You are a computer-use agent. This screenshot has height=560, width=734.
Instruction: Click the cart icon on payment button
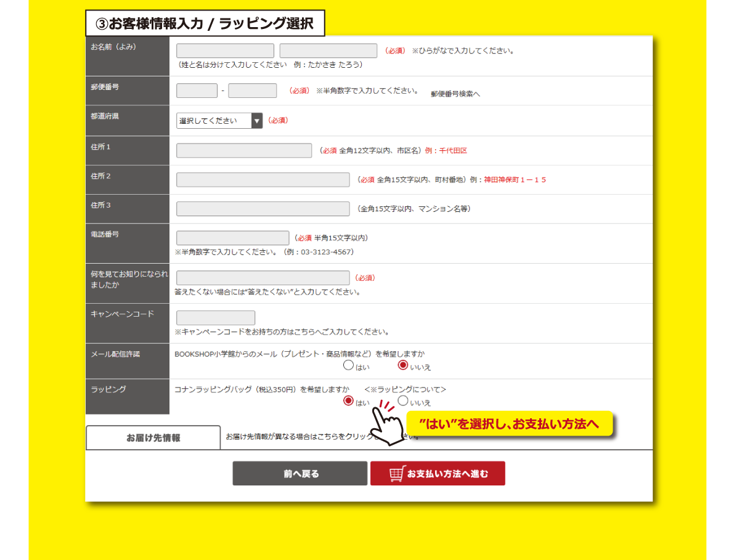pyautogui.click(x=398, y=474)
